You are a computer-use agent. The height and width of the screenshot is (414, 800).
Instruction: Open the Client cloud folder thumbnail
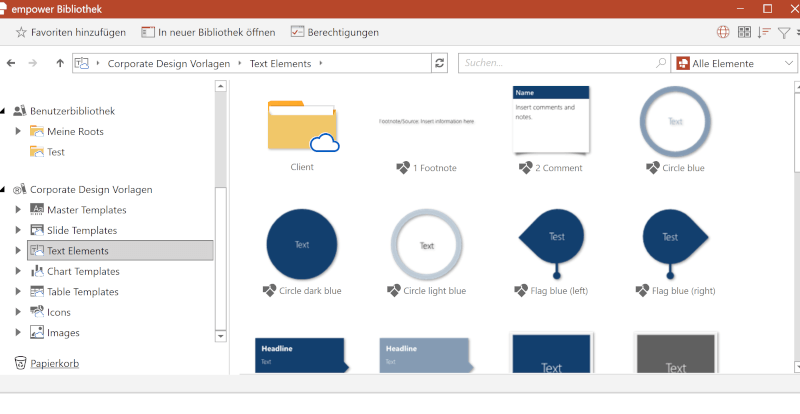pyautogui.click(x=302, y=126)
